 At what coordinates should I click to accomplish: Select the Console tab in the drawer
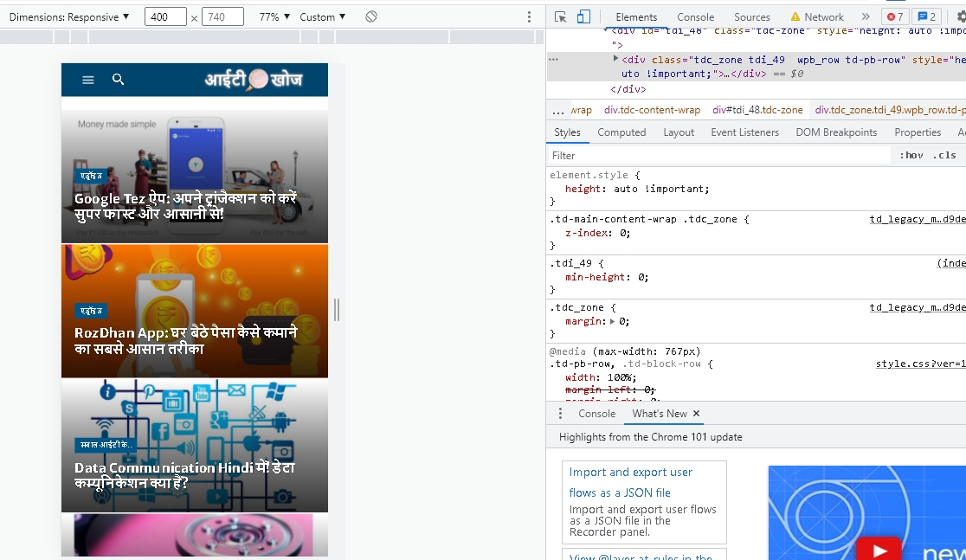pos(596,414)
